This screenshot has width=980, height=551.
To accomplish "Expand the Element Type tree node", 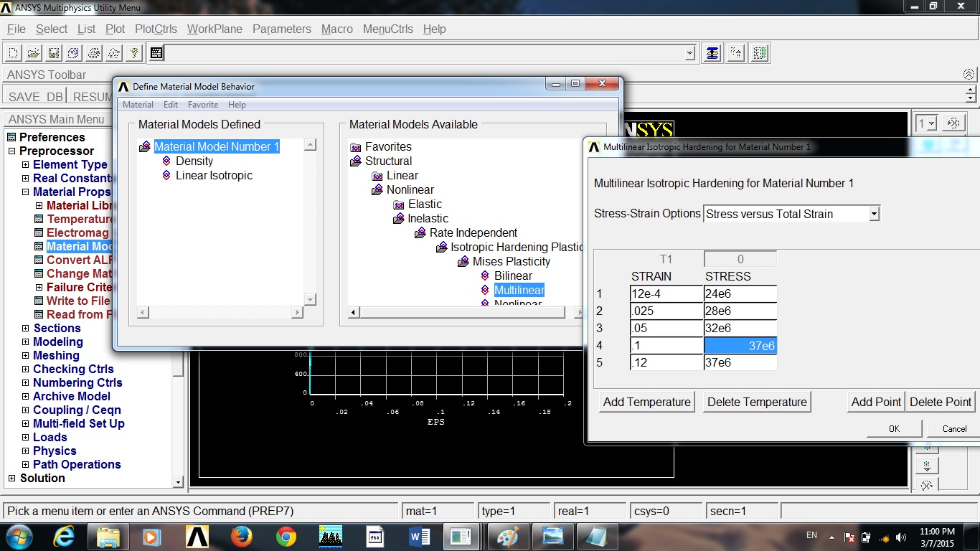I will (x=25, y=164).
